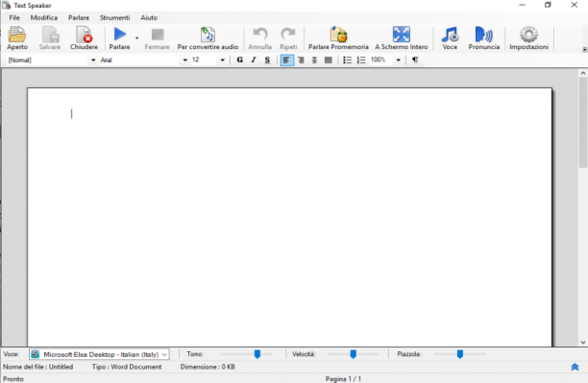588x383 pixels.
Task: Click the Text Speaker title bar icon
Action: [x=6, y=5]
